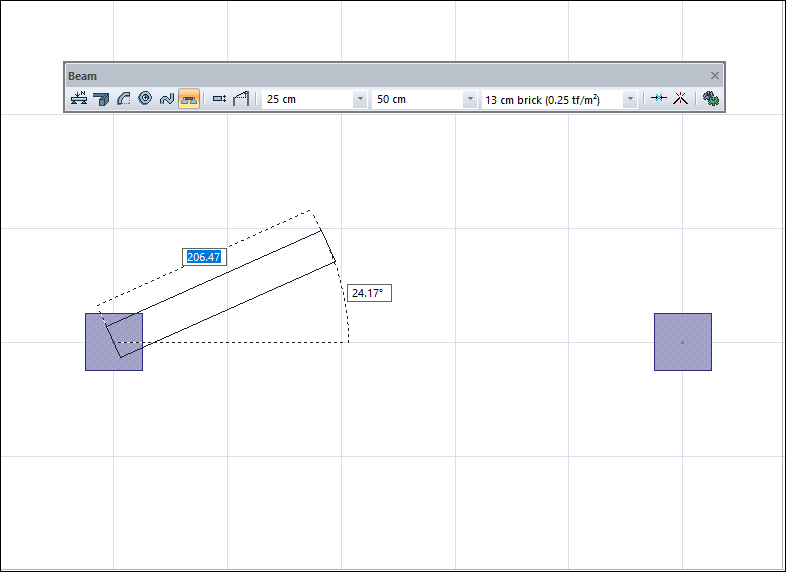Select the arc beam tool
This screenshot has height=572, width=786.
click(123, 99)
